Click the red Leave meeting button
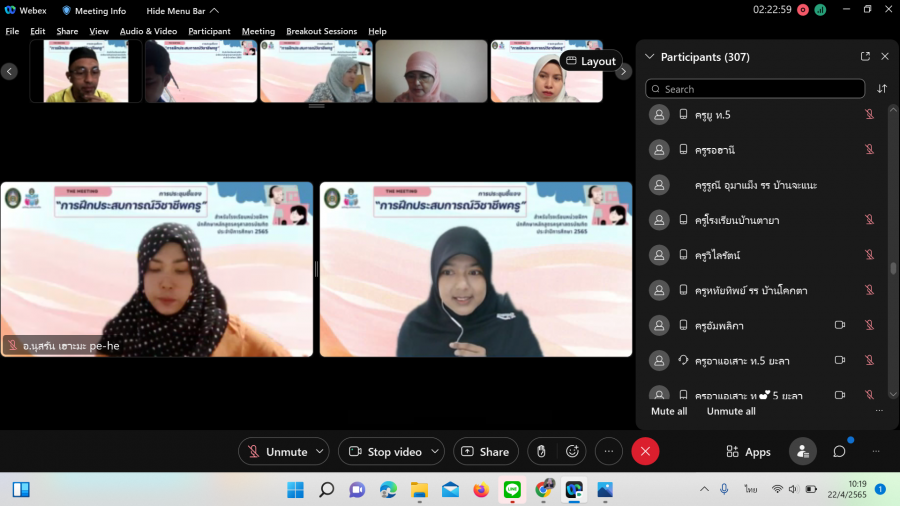900x506 pixels. coord(645,452)
